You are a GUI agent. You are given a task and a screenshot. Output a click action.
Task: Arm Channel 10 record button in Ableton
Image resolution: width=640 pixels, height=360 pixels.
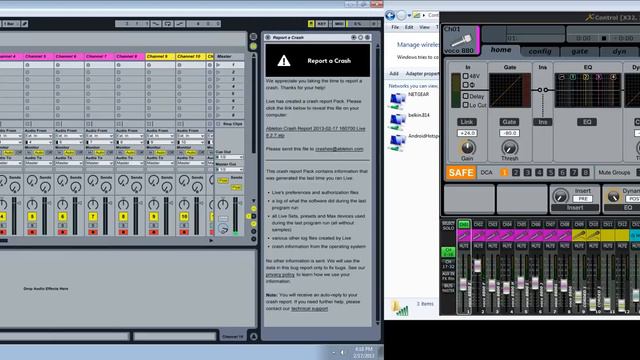[x=184, y=232]
